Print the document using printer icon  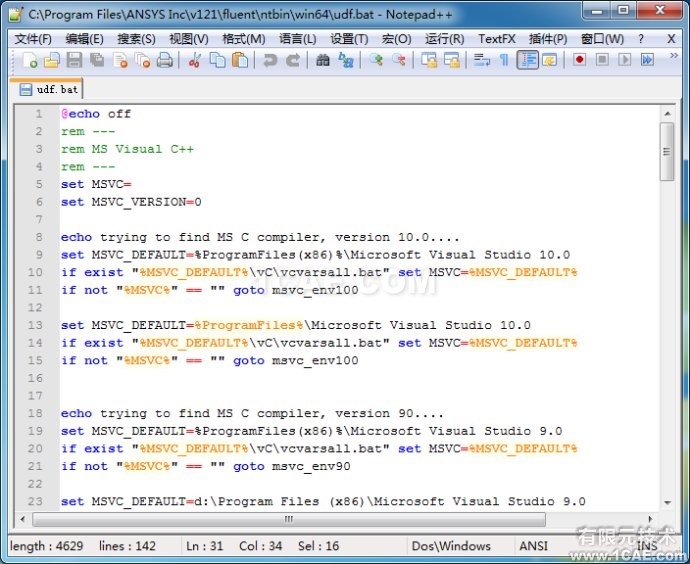pos(165,60)
